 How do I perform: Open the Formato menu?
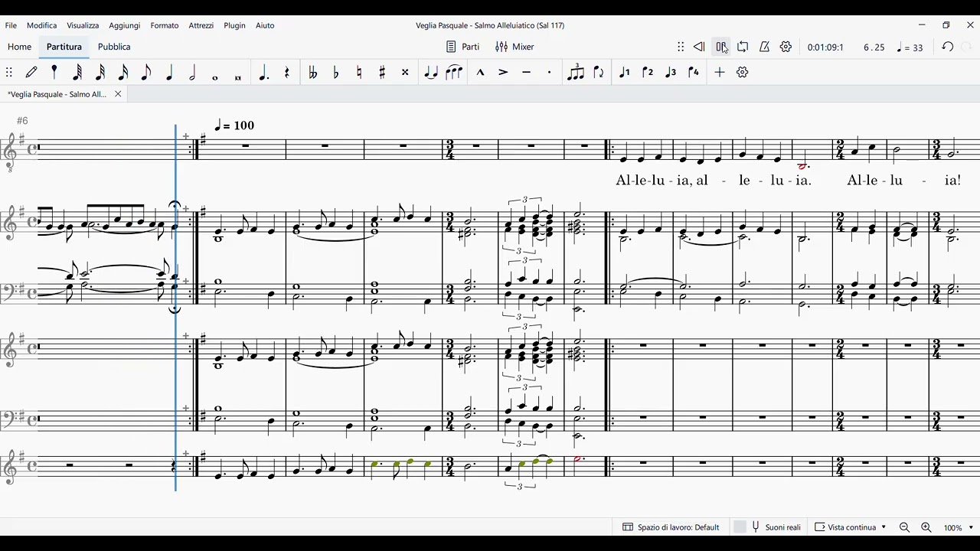point(165,25)
